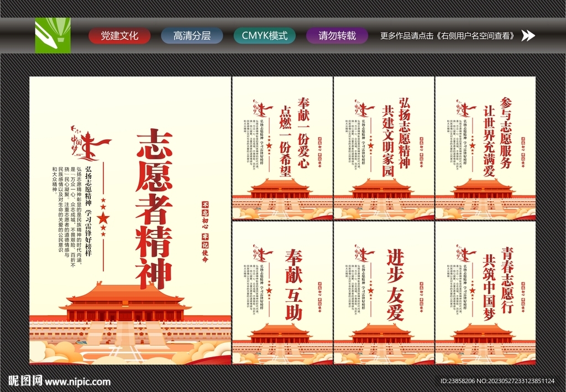
Task: Click the 不忘初心 牢记使命 seal on the large poster
Action: click(205, 231)
